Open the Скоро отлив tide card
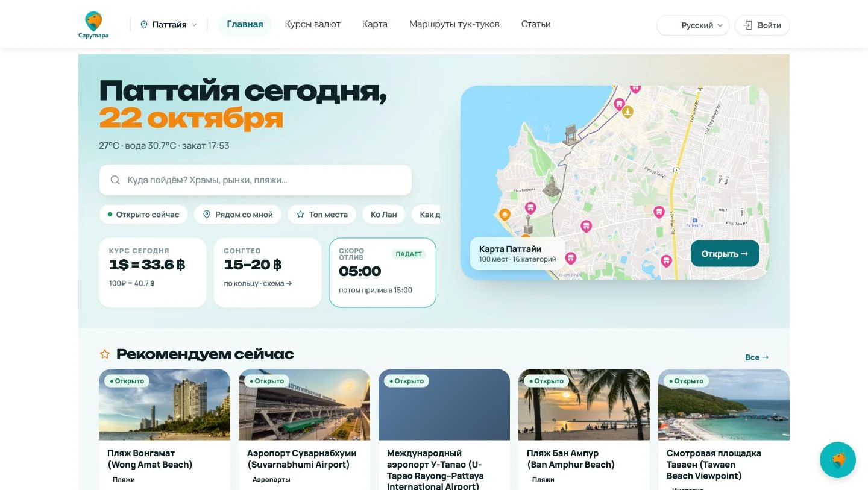This screenshot has width=868, height=490. point(383,272)
